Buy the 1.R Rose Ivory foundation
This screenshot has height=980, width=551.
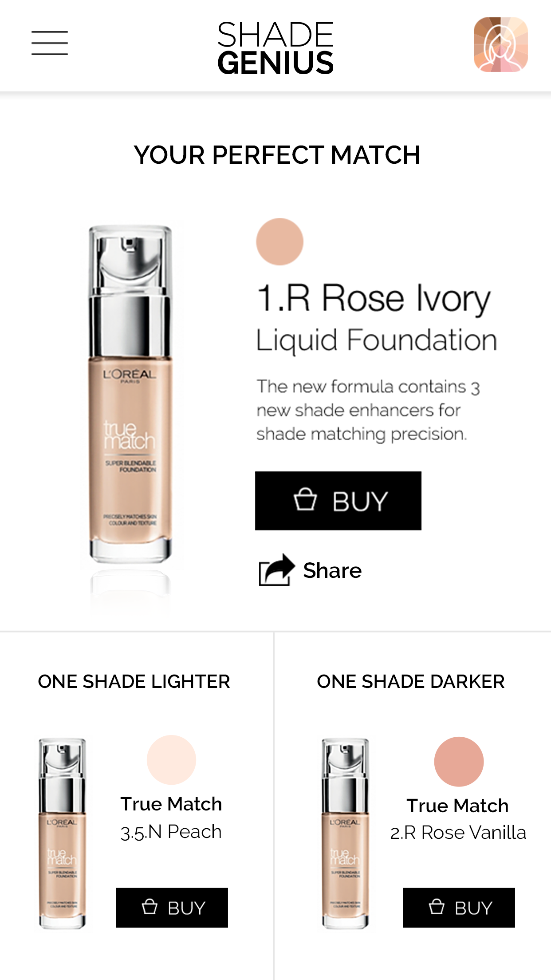338,501
